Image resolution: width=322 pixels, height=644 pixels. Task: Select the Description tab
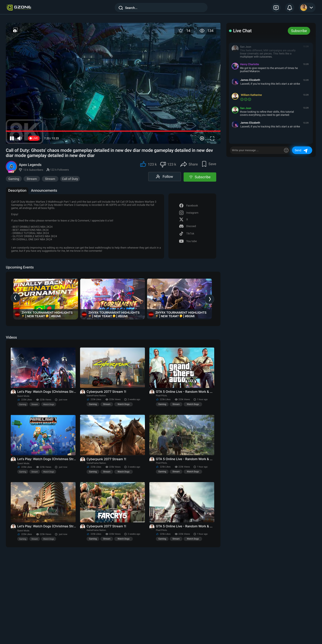click(17, 191)
